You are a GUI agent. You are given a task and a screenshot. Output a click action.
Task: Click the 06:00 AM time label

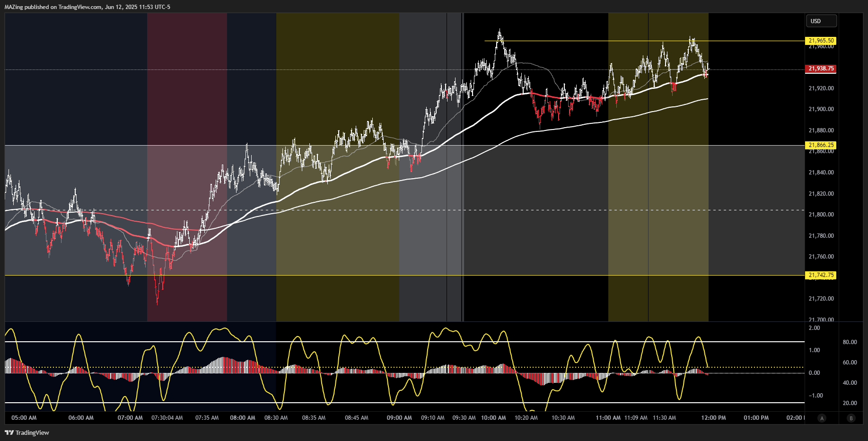pyautogui.click(x=81, y=418)
